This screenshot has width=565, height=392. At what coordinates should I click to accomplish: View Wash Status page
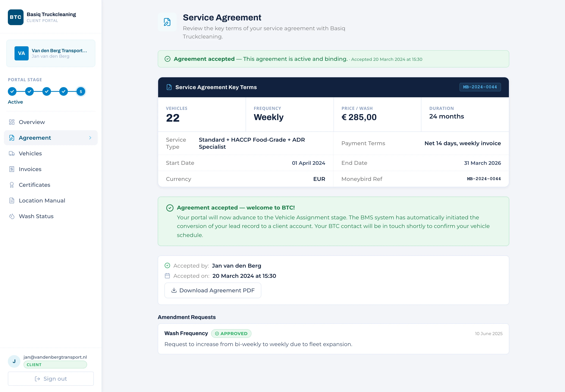click(51, 216)
